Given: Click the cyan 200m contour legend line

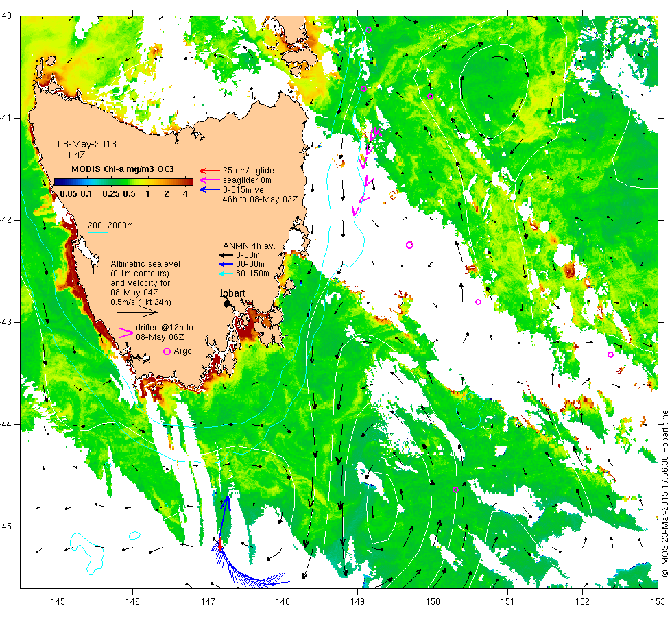Looking at the screenshot, I should tap(97, 232).
